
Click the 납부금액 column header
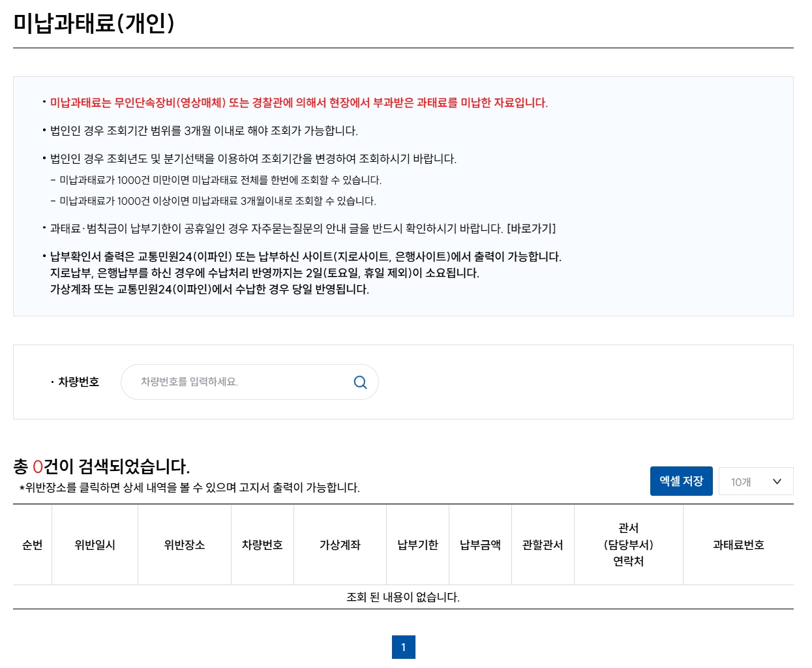(480, 545)
